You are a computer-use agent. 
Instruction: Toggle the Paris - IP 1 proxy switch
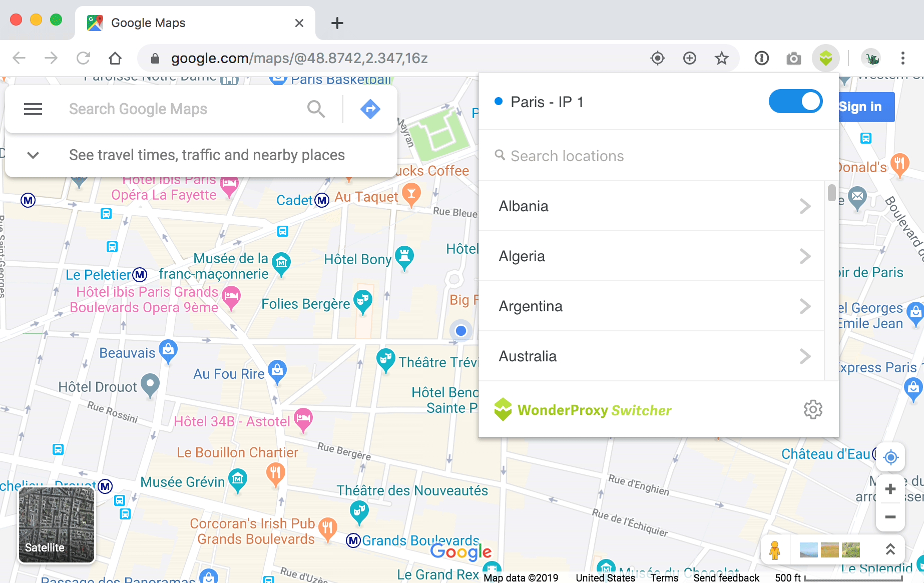(x=795, y=102)
